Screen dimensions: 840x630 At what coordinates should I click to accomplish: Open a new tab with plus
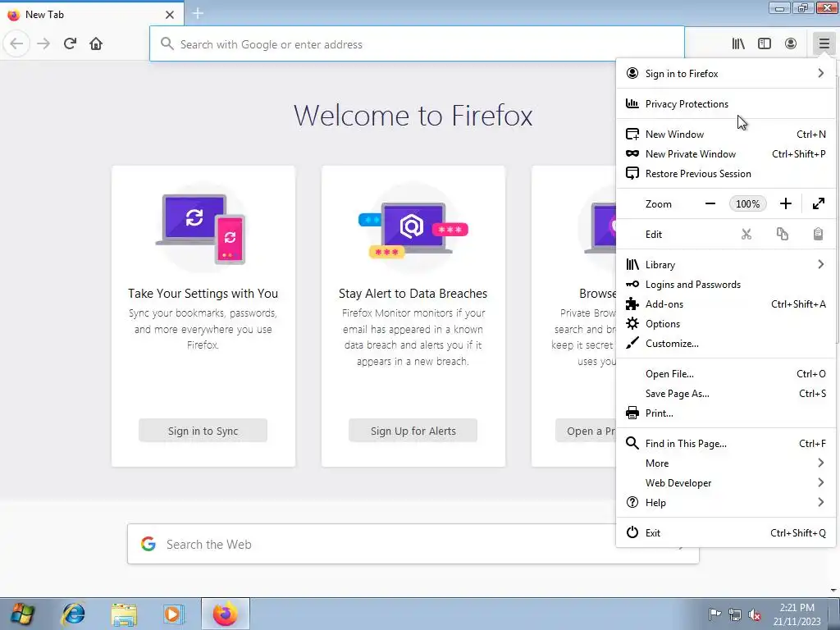click(198, 13)
